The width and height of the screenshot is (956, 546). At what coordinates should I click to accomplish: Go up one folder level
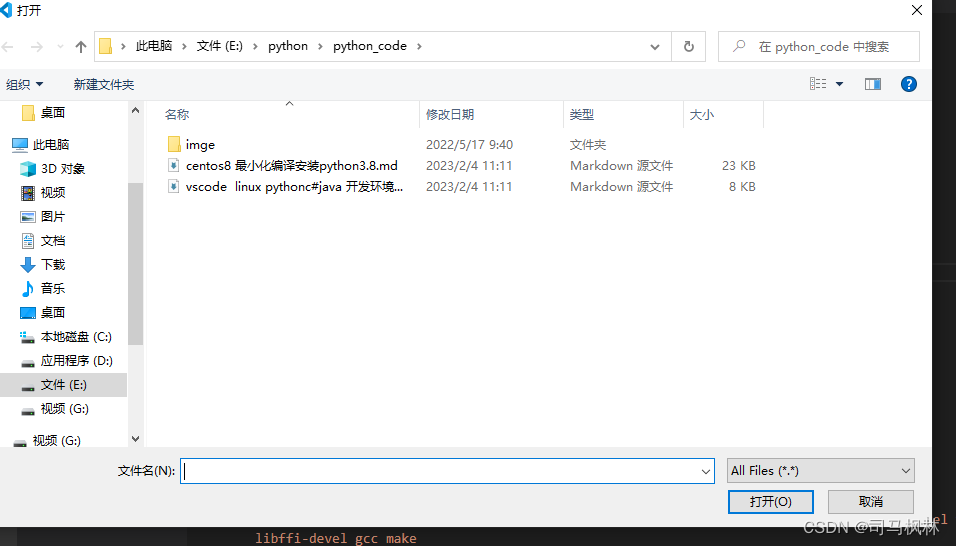click(x=80, y=46)
